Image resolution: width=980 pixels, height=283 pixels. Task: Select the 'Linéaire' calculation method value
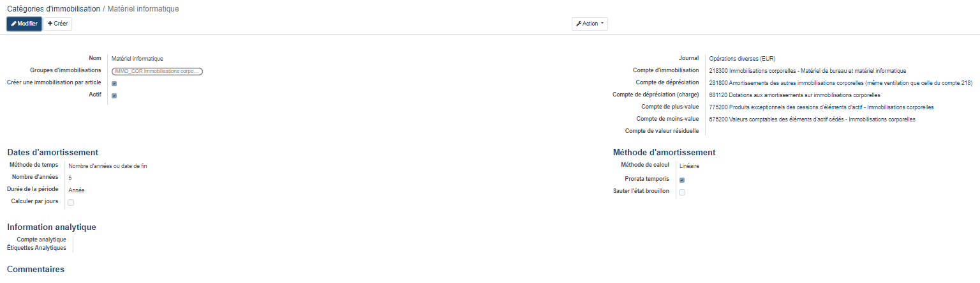click(x=690, y=166)
